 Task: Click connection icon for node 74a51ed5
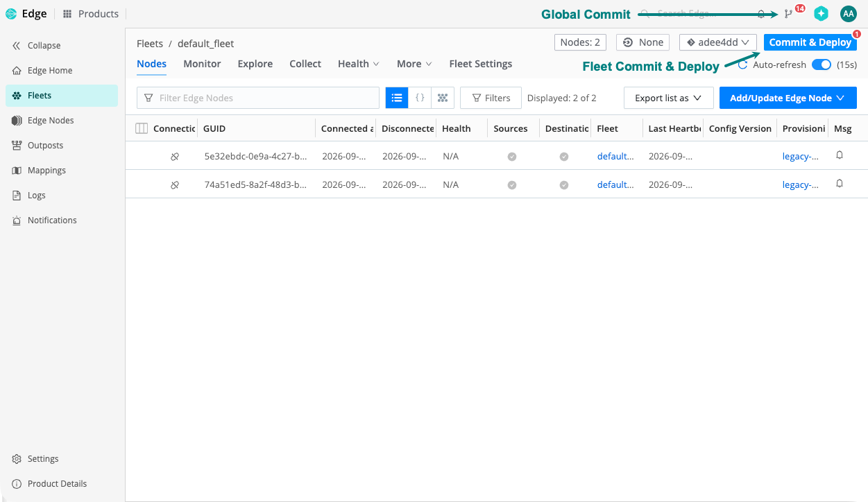tap(175, 185)
